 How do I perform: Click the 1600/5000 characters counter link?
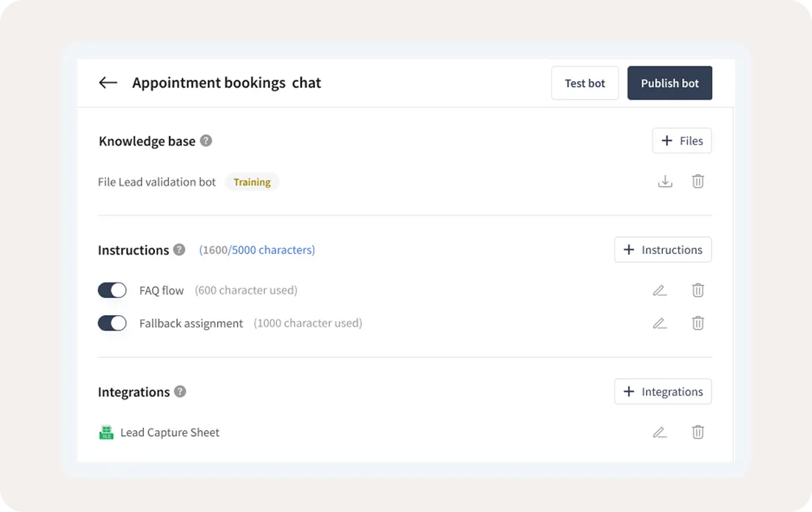point(256,250)
